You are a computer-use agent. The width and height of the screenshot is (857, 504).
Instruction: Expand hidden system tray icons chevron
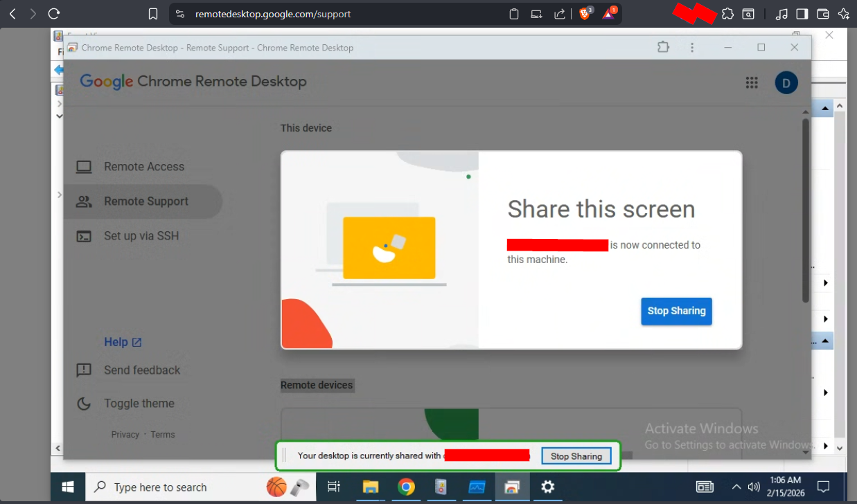tap(736, 487)
